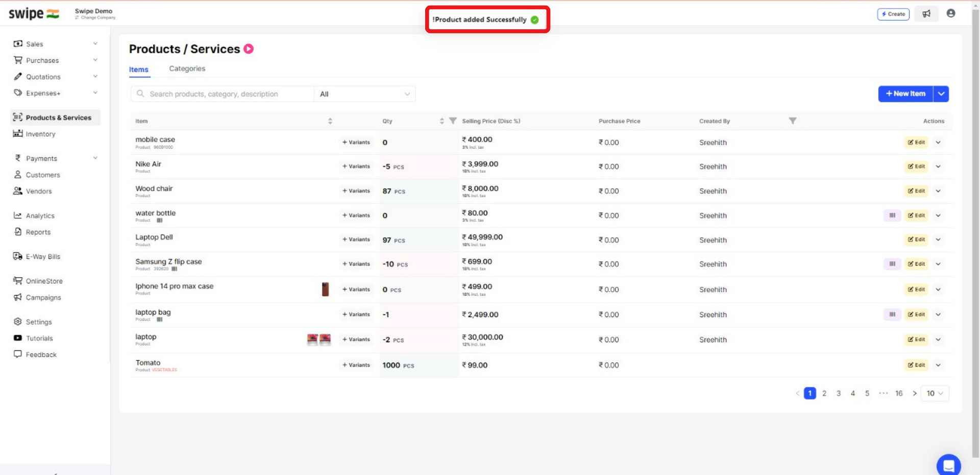Screen dimensions: 980x475
Task: Open the chat support bubble
Action: [949, 465]
